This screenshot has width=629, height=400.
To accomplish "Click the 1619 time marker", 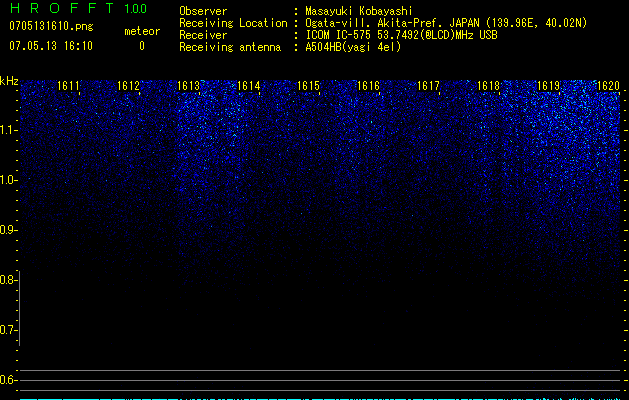I will point(548,86).
